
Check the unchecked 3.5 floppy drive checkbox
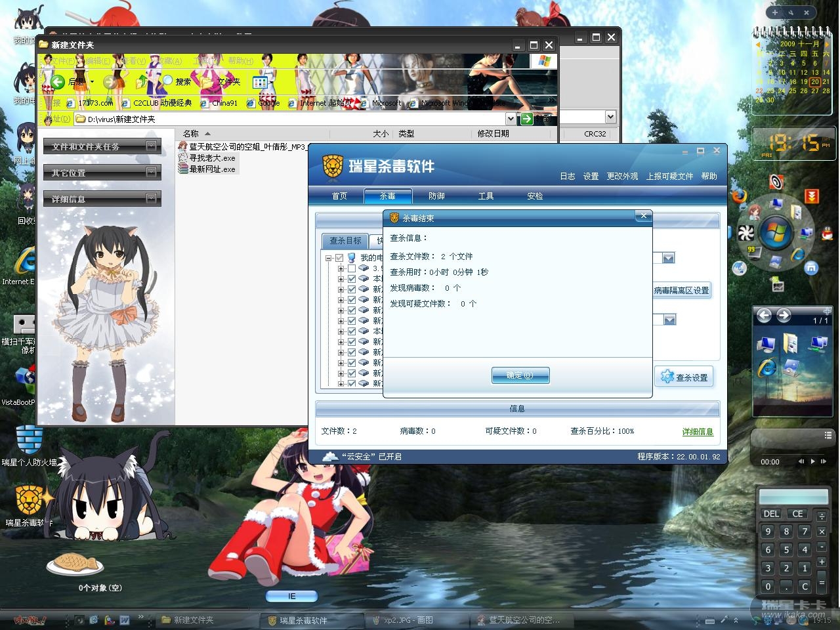tap(352, 268)
